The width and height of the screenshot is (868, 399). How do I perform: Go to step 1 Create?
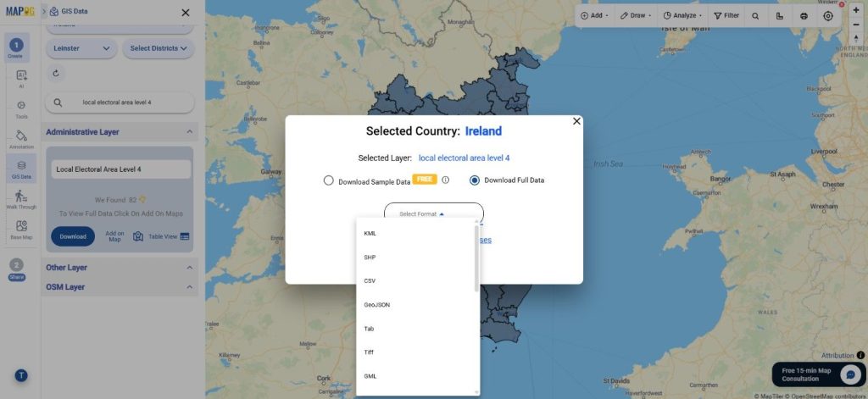[16, 47]
